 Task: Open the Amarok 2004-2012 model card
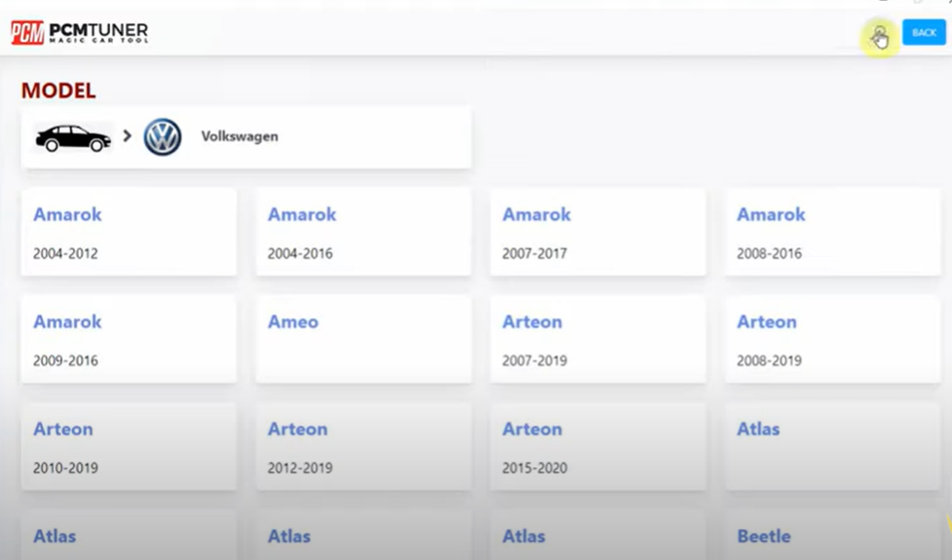click(x=129, y=232)
